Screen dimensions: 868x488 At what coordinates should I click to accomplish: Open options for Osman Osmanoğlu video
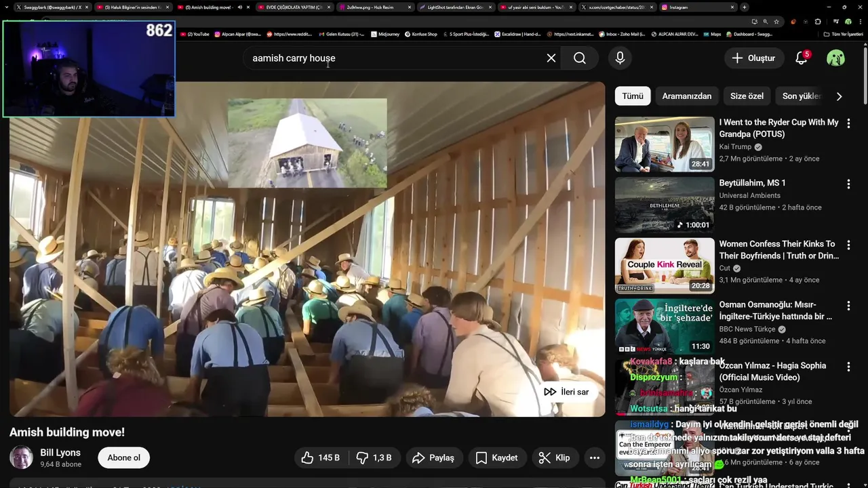848,306
